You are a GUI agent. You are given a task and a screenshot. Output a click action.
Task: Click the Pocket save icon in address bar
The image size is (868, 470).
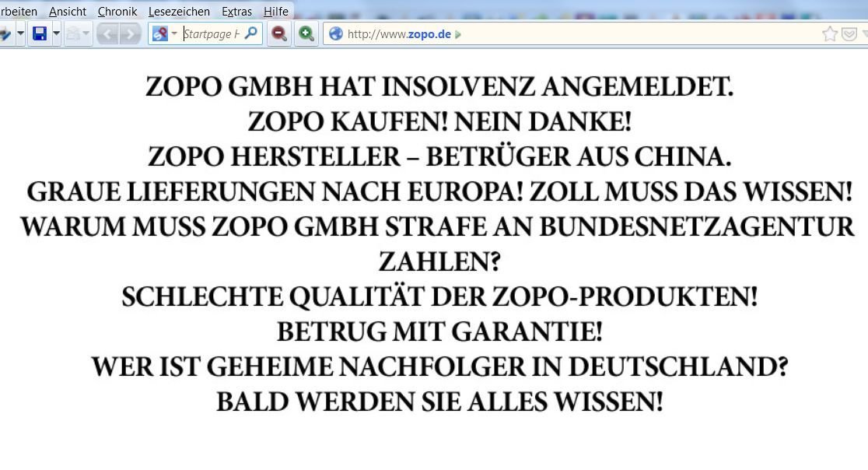coord(849,34)
